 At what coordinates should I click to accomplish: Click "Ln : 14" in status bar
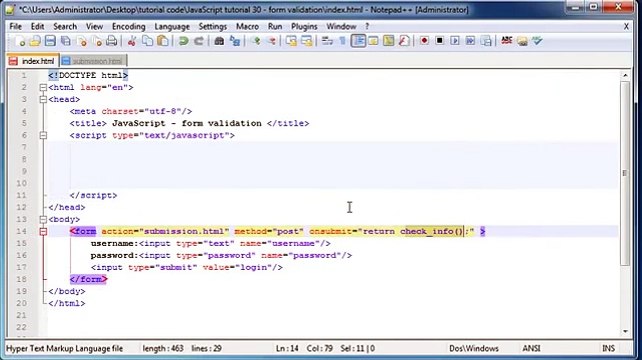pos(287,349)
